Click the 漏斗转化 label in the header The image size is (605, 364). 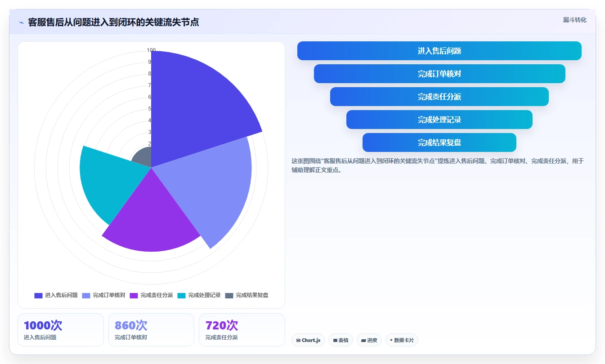(574, 20)
